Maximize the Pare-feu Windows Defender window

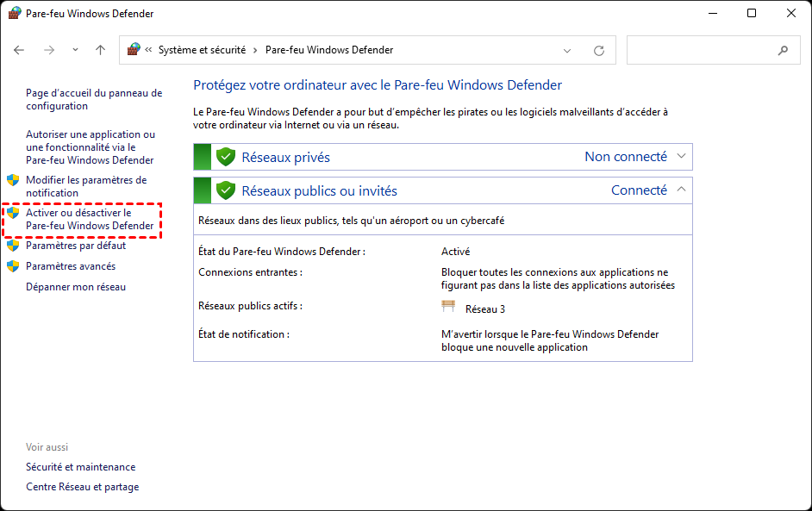pos(752,14)
